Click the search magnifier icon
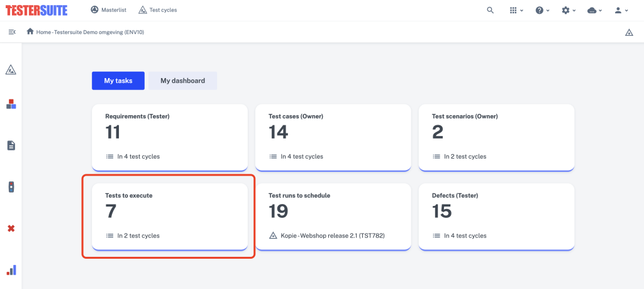Viewport: 644px width, 289px height. point(490,10)
